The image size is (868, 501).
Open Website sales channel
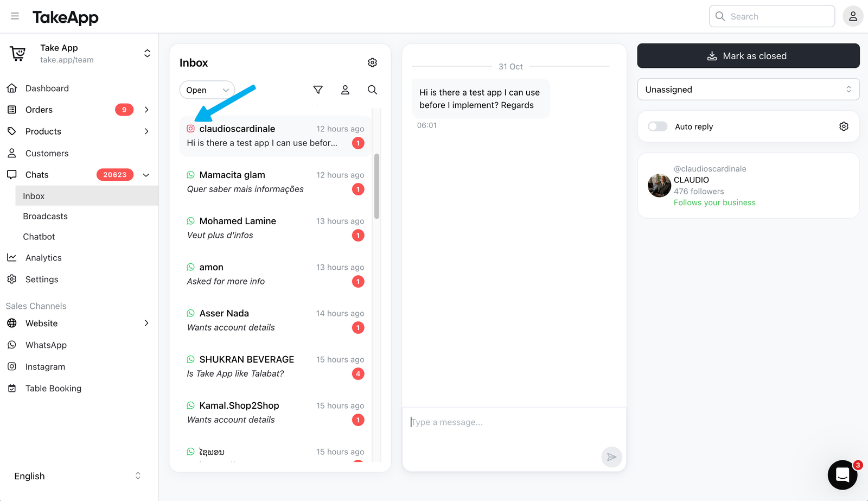coord(41,323)
